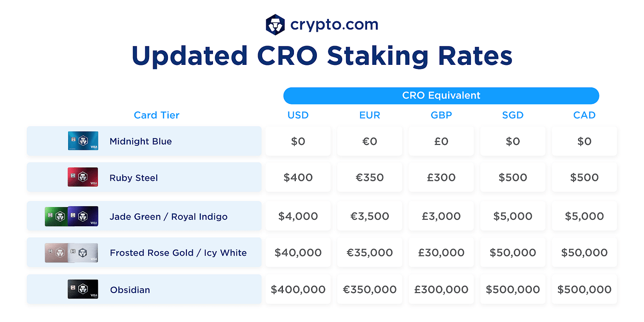Select the Frosted Rose Gold / Icy White row label

178,253
